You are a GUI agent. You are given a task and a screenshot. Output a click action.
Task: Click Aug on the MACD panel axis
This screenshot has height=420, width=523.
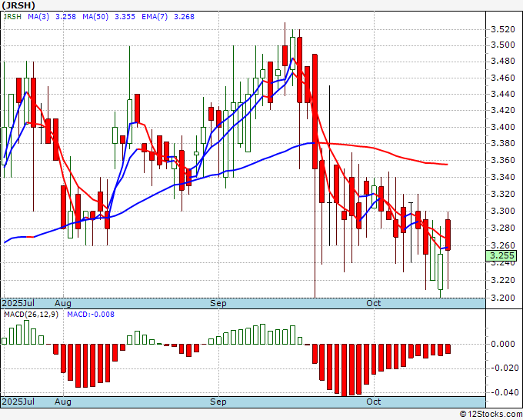tap(63, 402)
